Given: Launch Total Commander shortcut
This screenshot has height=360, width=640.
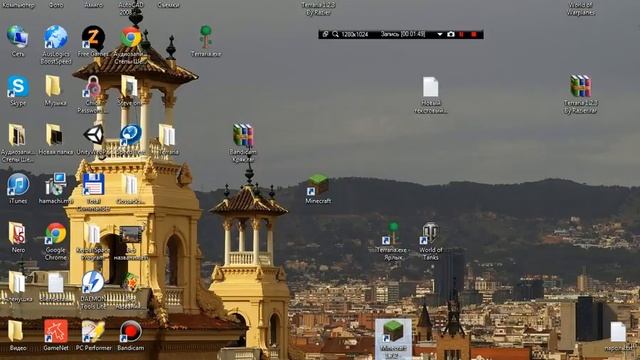Looking at the screenshot, I should coord(93,184).
